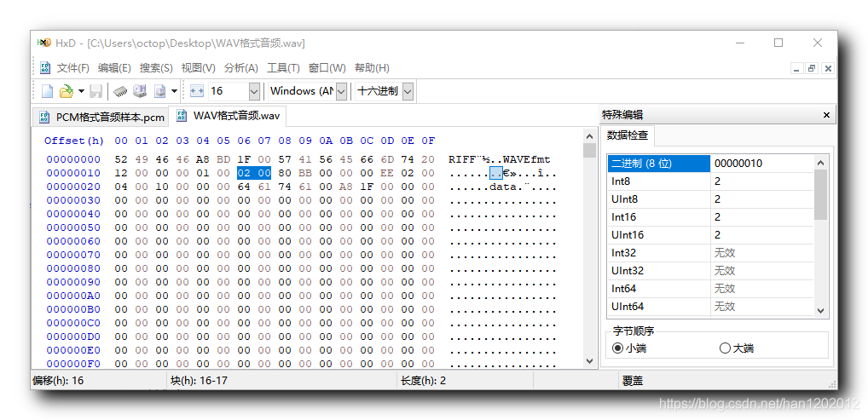Select the Int16 row in data inspector

click(711, 217)
